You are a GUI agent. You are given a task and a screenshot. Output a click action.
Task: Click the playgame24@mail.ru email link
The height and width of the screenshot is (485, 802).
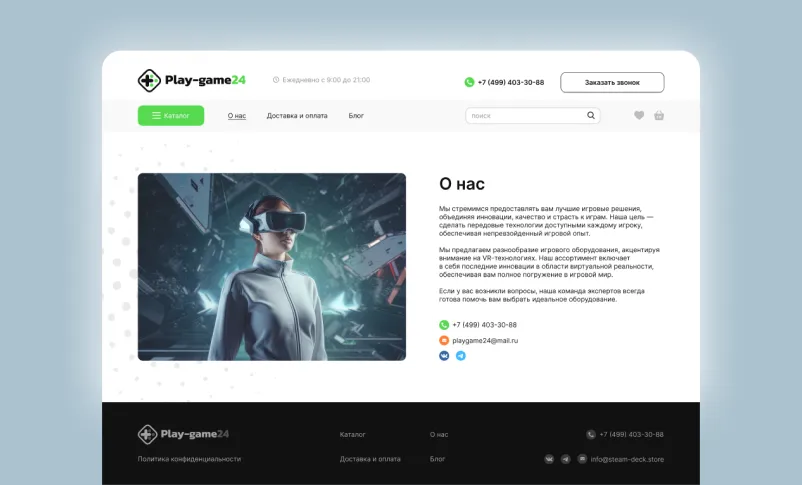click(x=485, y=341)
